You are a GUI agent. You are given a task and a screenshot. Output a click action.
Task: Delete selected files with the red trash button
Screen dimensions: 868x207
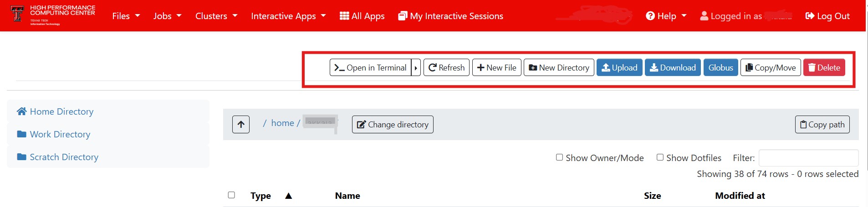pyautogui.click(x=824, y=67)
